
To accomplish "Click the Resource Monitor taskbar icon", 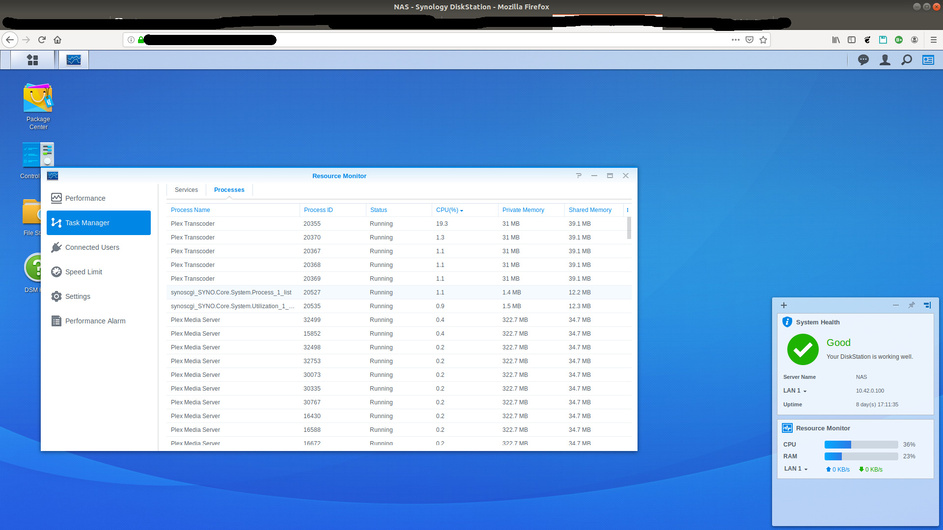I will pyautogui.click(x=73, y=60).
